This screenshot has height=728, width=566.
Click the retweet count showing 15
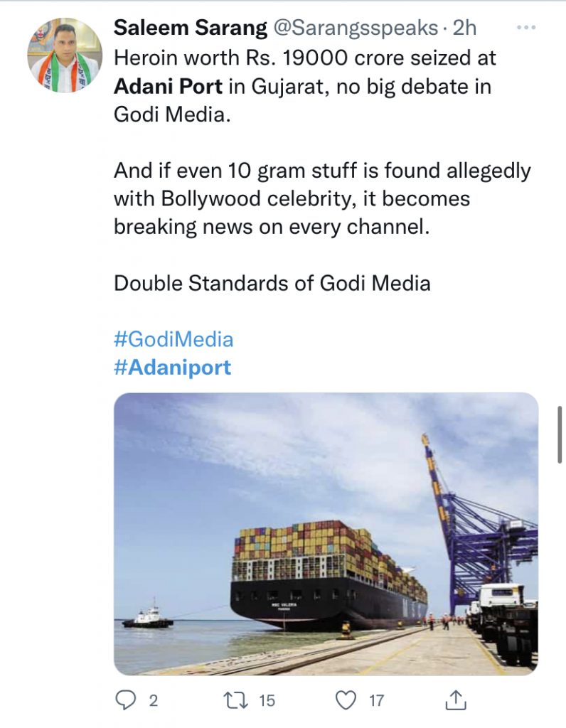click(267, 701)
